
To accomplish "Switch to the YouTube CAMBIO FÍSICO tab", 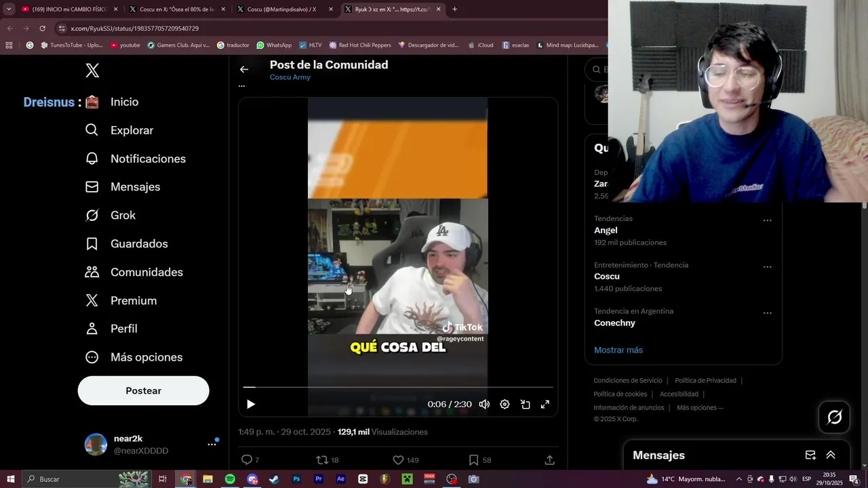I will 70,9.
